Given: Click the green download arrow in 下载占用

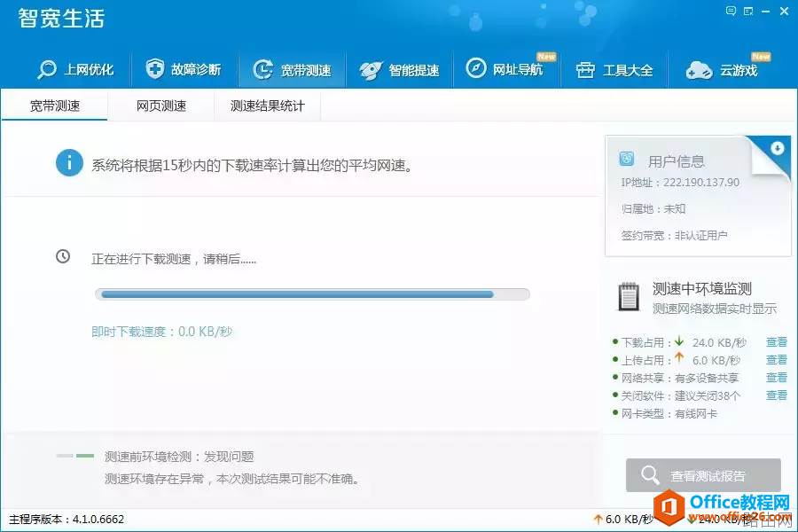Looking at the screenshot, I should click(x=679, y=341).
